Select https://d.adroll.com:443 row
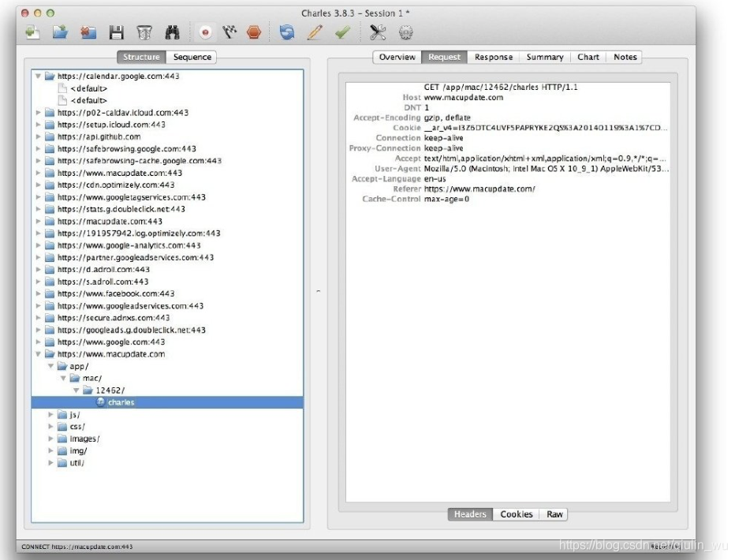Viewport: 735px width, 560px height. (167, 270)
